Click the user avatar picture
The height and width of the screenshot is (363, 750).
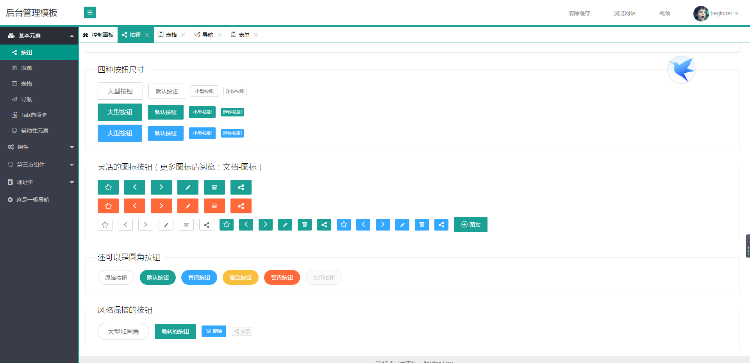[701, 13]
